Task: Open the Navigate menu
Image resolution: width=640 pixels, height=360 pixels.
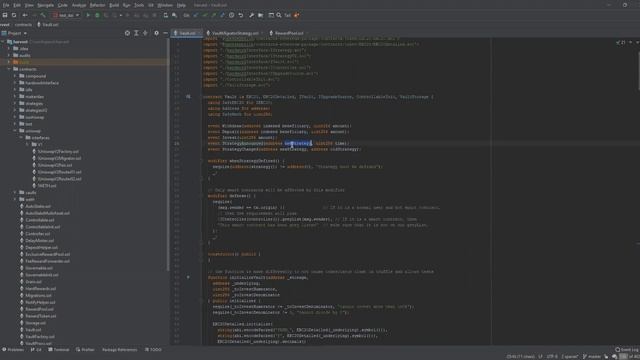Action: (x=45, y=5)
